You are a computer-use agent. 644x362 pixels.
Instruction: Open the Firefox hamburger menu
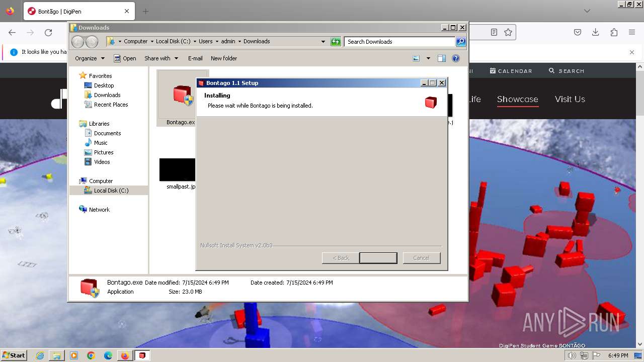point(632,32)
